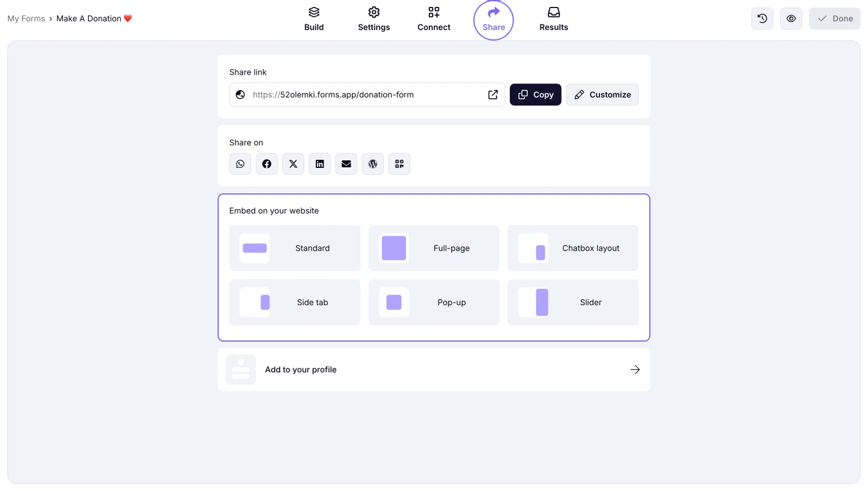Switch to the Build tab

[x=314, y=19]
